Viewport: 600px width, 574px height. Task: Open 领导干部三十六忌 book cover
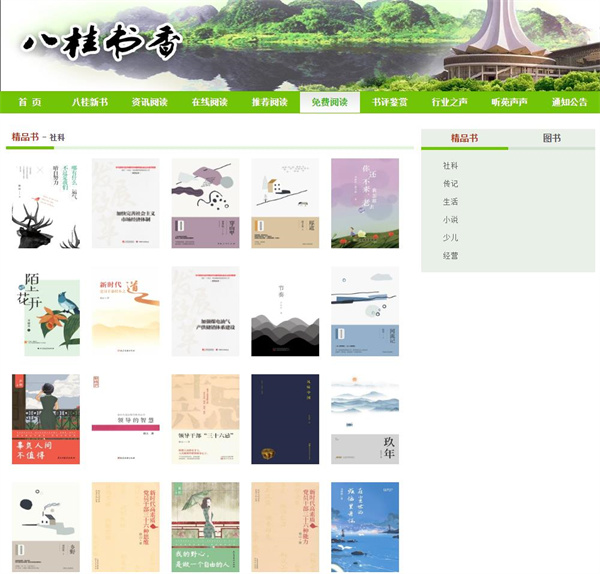(x=205, y=419)
